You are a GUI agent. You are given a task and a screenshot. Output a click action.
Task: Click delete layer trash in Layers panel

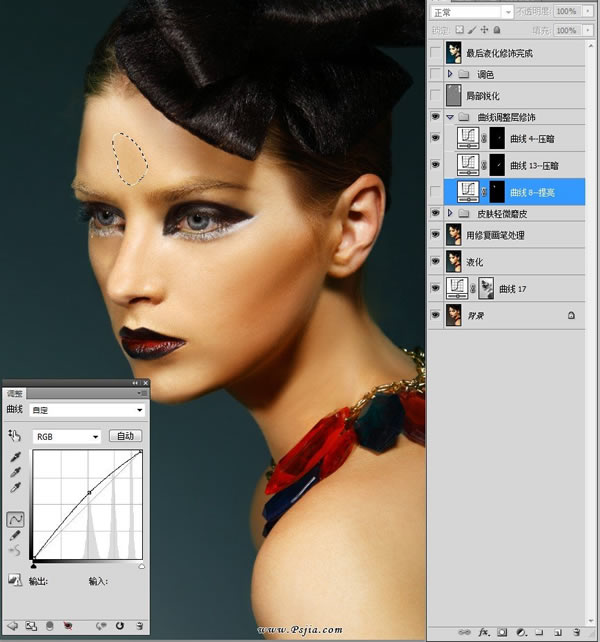tap(577, 632)
